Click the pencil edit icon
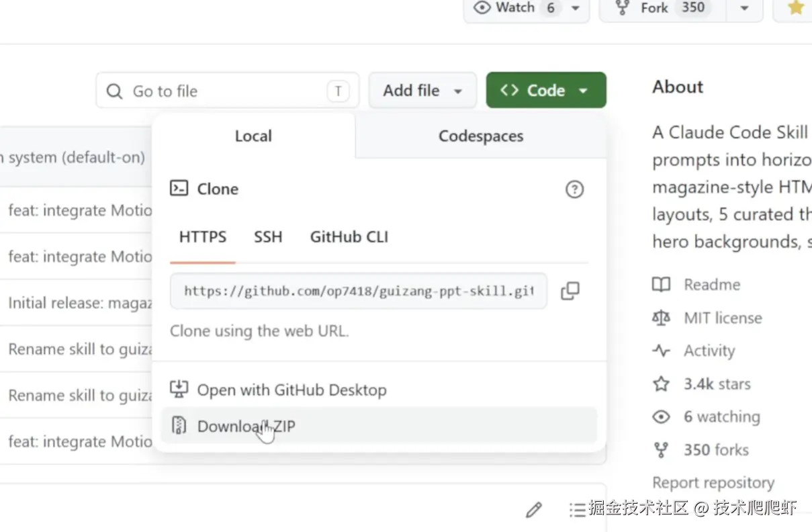Viewport: 812px width, 532px height. [x=534, y=510]
